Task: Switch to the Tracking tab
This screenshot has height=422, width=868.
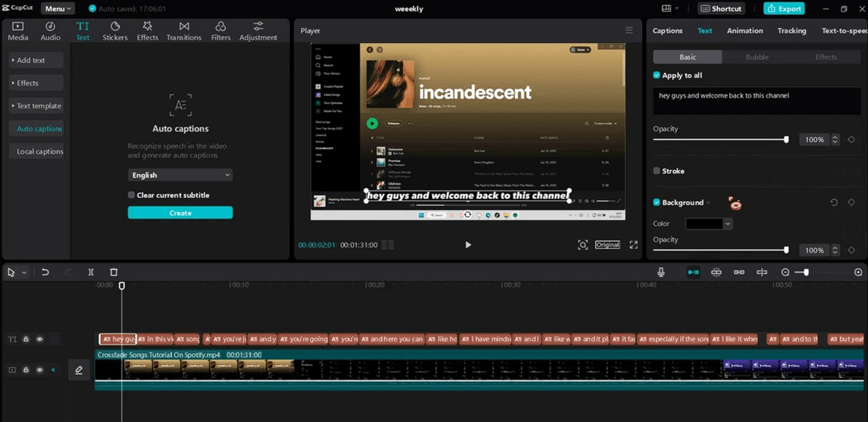Action: [x=792, y=30]
